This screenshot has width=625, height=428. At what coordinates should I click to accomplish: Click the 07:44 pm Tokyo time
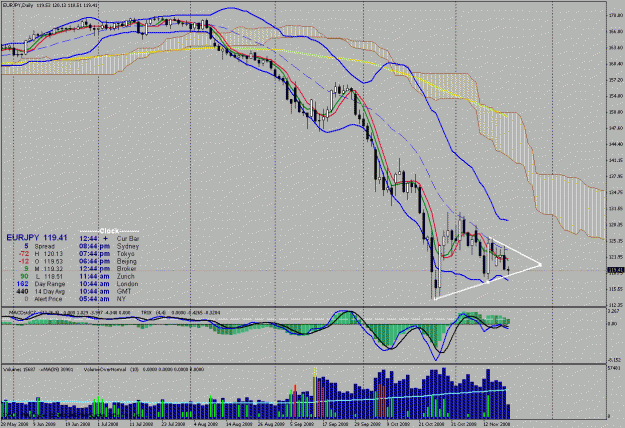tap(94, 254)
